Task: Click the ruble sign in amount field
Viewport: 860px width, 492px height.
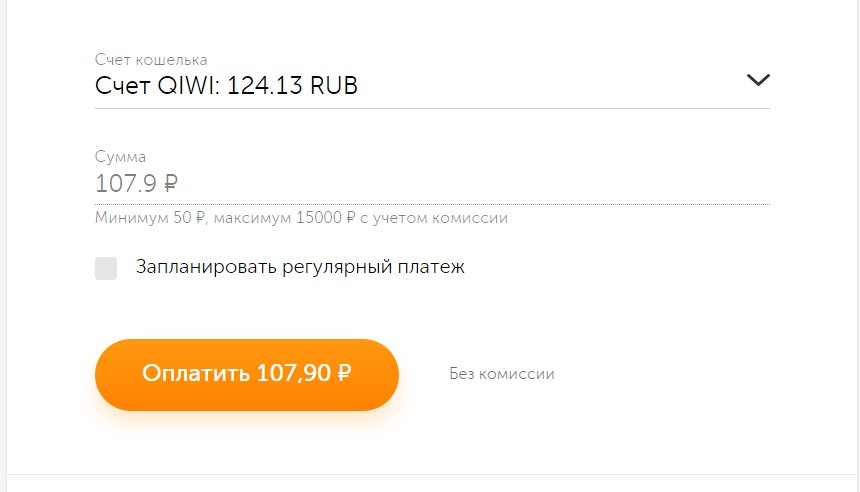Action: (x=171, y=183)
